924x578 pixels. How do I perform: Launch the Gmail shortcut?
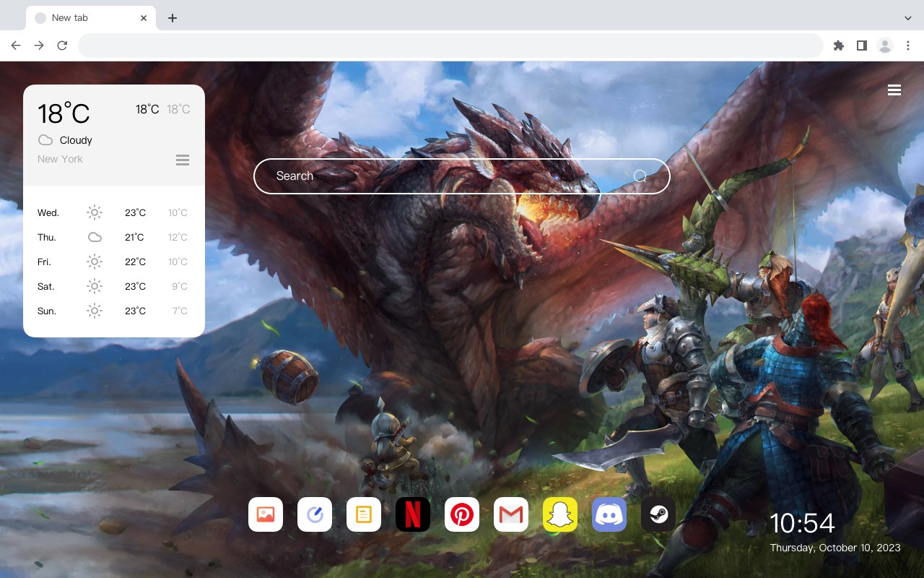click(511, 514)
